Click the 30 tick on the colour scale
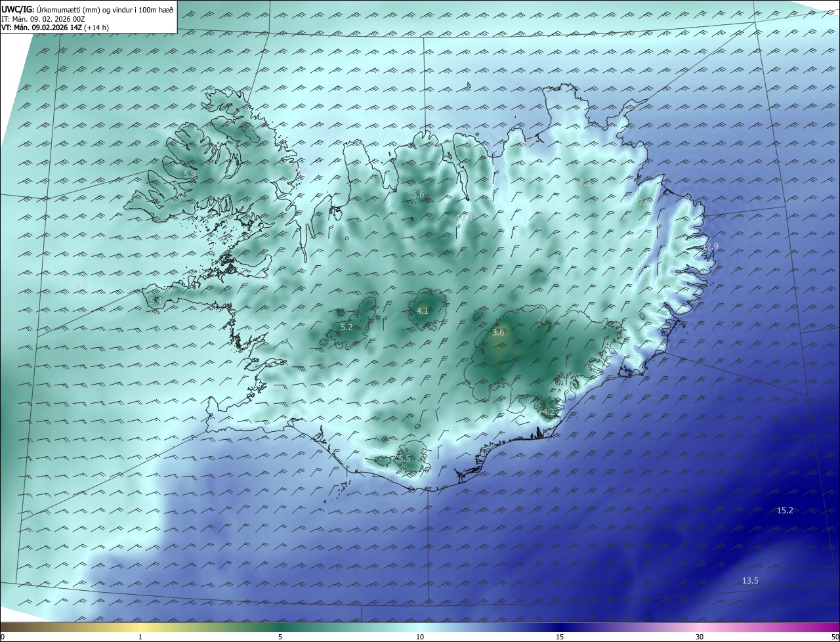 (700, 637)
